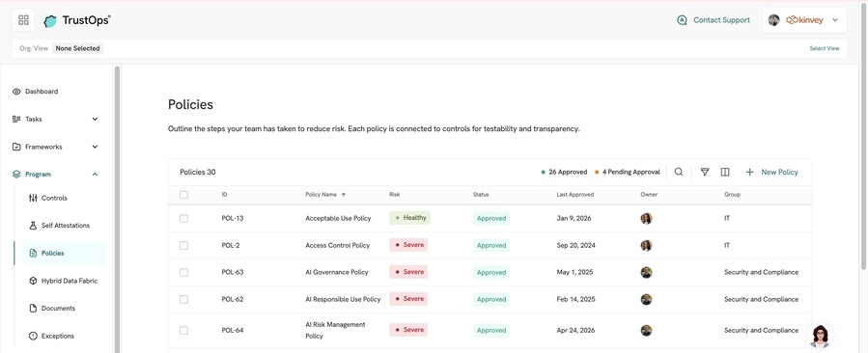868x353 pixels.
Task: Expand the Frameworks menu chevron
Action: (x=95, y=147)
